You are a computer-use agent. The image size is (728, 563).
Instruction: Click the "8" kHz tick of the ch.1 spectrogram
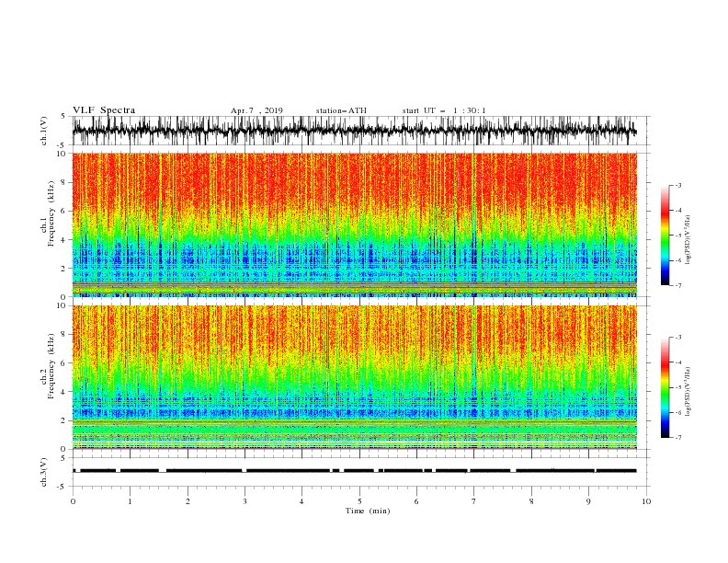pyautogui.click(x=63, y=182)
